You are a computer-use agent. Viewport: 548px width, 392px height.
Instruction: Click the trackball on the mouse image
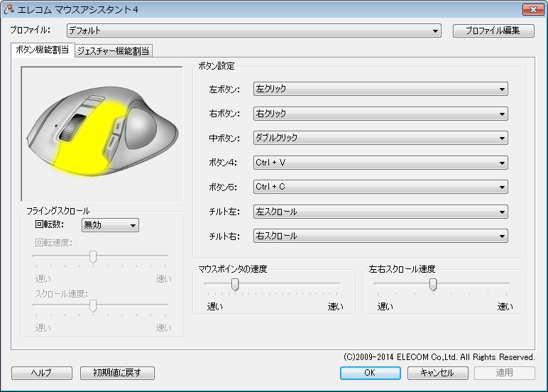(x=141, y=127)
